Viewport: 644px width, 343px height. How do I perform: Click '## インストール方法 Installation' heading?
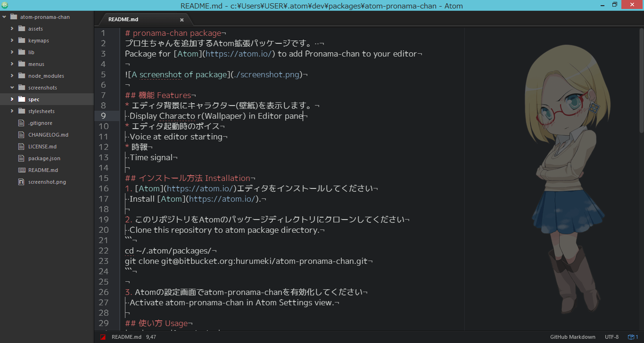click(x=188, y=178)
